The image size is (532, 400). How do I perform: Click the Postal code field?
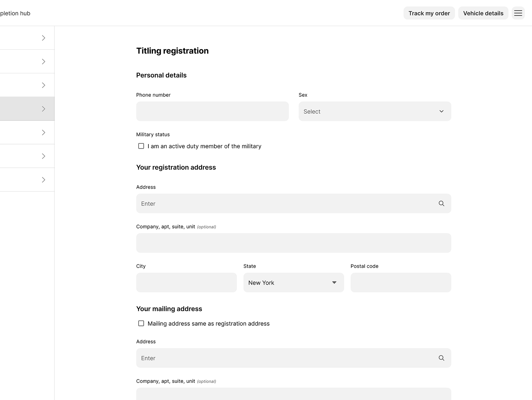point(400,283)
